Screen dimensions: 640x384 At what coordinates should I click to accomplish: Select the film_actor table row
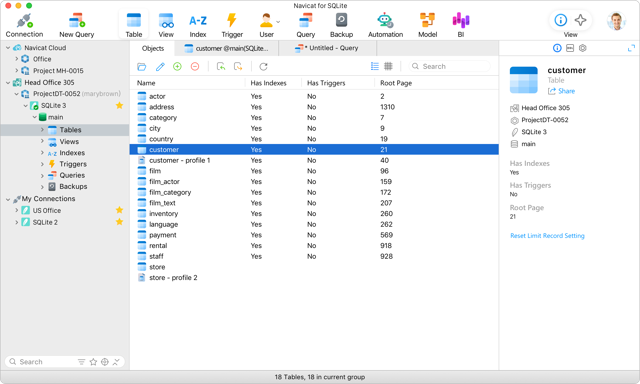[x=314, y=182]
